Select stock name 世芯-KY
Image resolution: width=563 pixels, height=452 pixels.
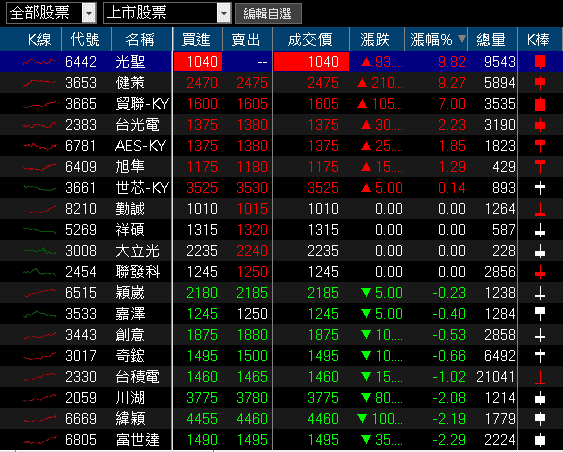142,188
